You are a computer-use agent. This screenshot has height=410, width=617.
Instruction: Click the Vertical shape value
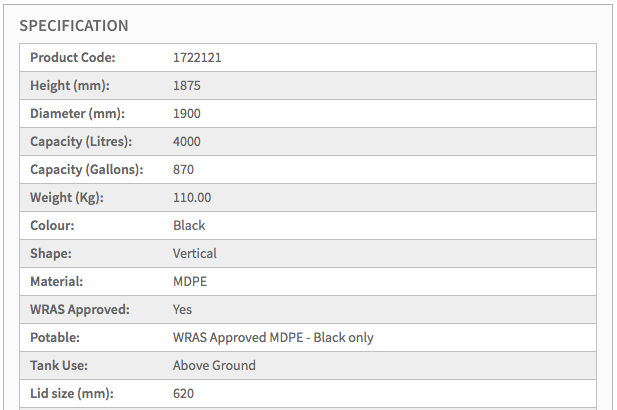tap(194, 254)
